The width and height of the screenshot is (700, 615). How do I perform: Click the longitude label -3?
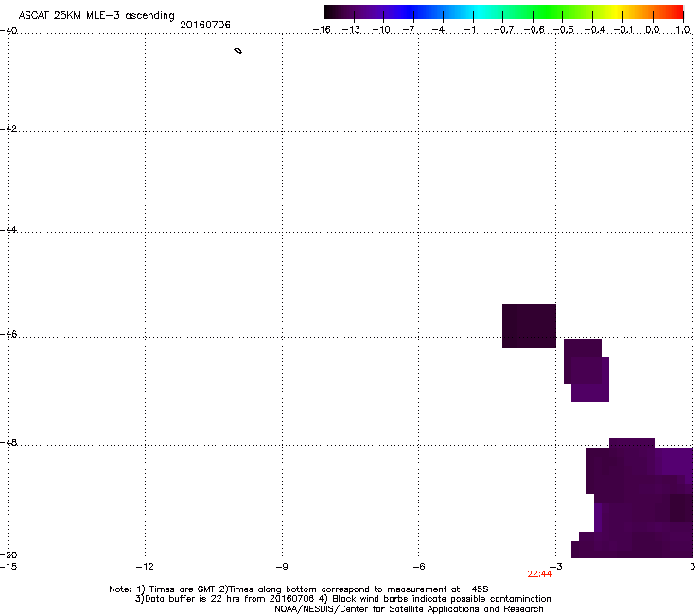556,567
